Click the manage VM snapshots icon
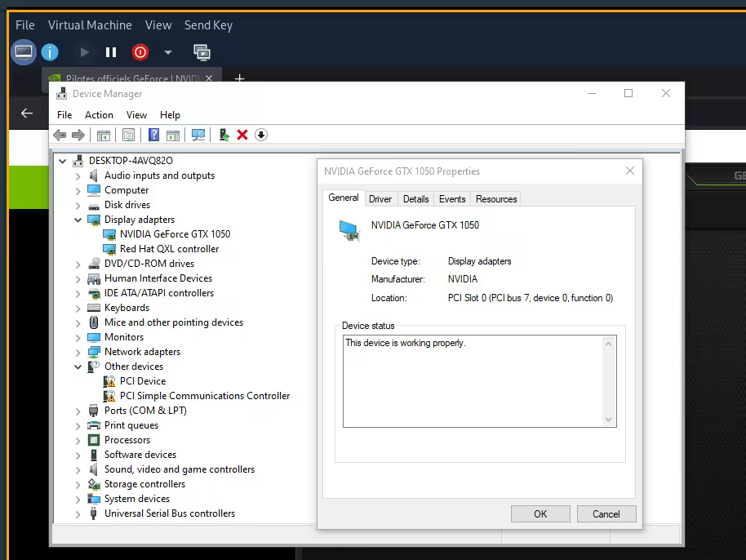The height and width of the screenshot is (560, 746). click(202, 52)
